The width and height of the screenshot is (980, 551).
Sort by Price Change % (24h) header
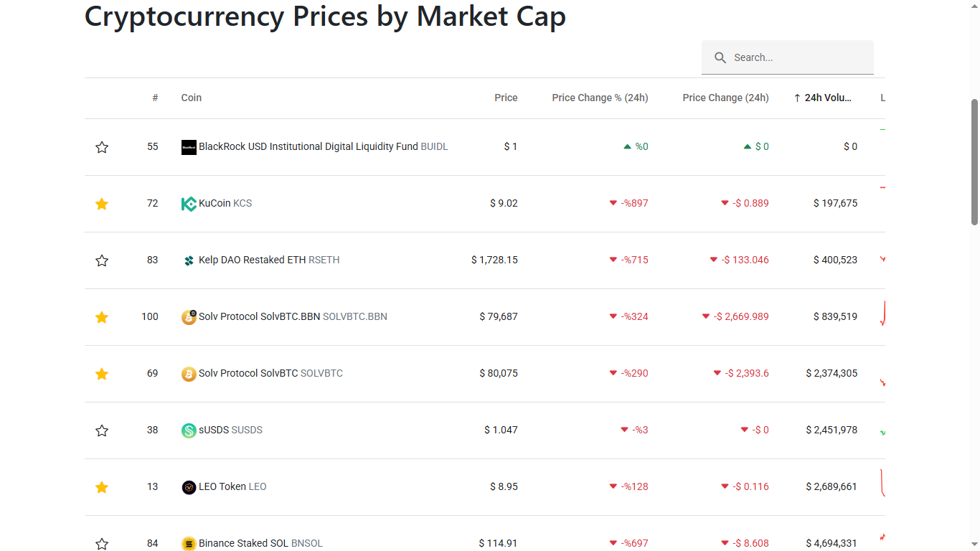[x=600, y=98]
